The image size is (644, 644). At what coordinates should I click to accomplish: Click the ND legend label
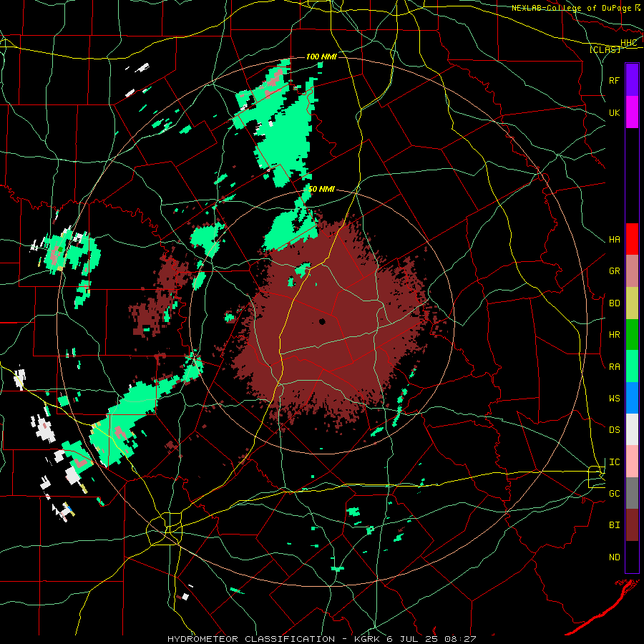pyautogui.click(x=615, y=557)
